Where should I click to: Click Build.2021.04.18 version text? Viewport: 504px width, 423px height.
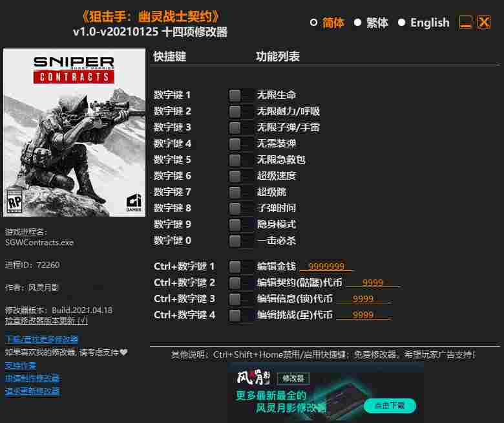click(82, 310)
